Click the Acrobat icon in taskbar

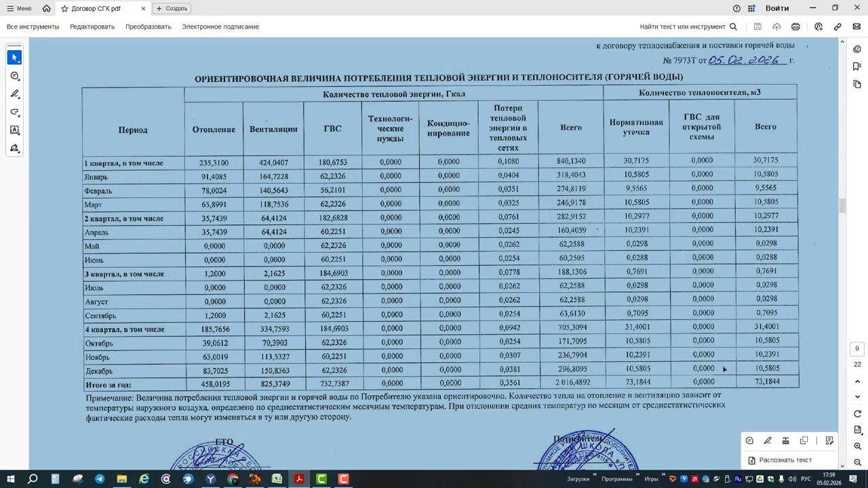[299, 479]
